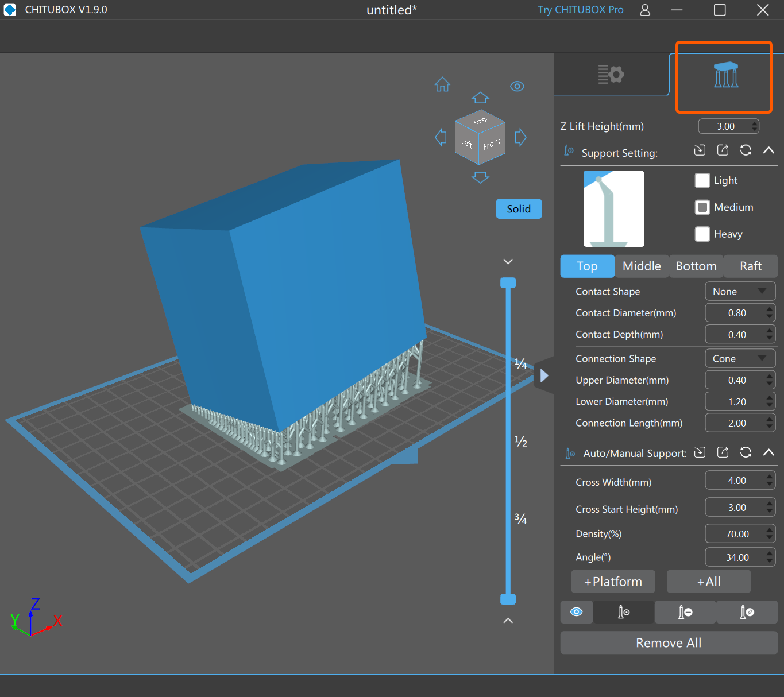Screen dimensions: 784x697
Task: Click the top handle of the layer slider
Action: [x=508, y=282]
